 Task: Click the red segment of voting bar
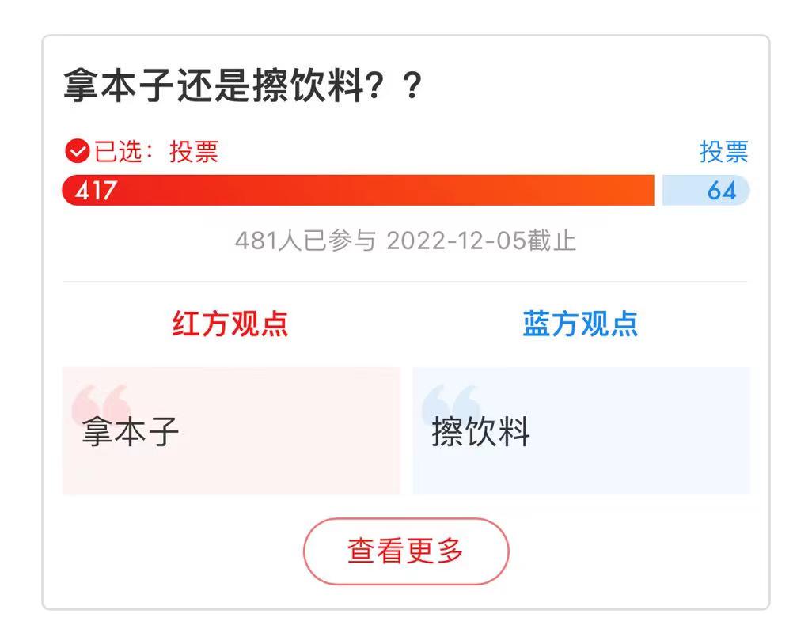pyautogui.click(x=356, y=190)
